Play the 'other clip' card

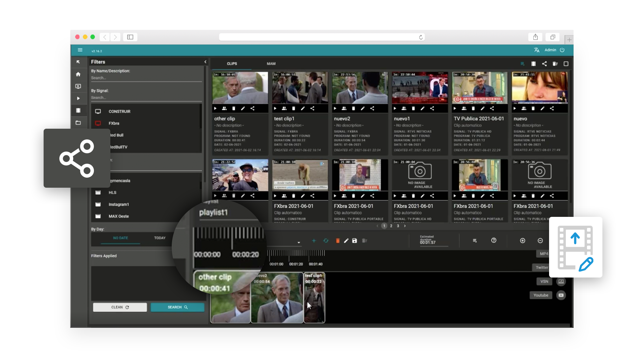coord(215,109)
